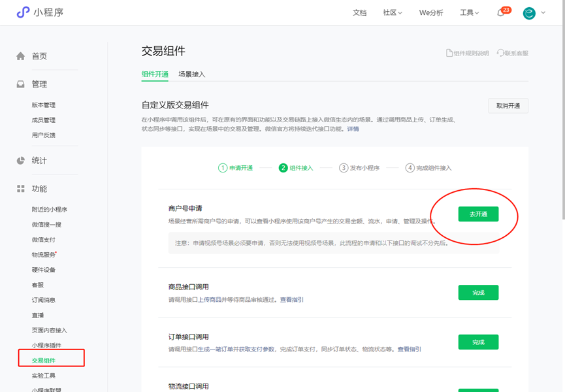Viewport: 565px width, 392px height.
Task: Open 组件规则说明 document icon link
Action: coord(449,54)
